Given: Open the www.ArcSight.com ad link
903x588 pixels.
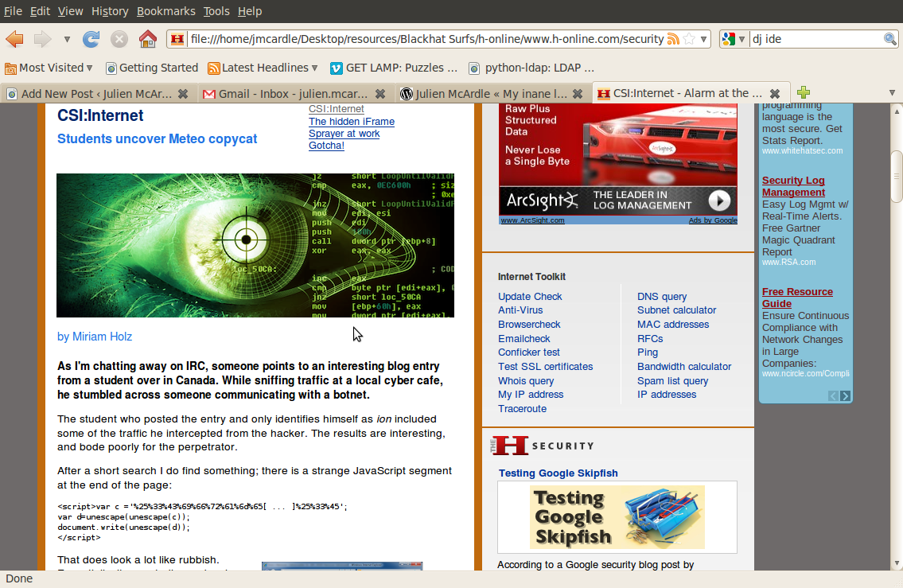Looking at the screenshot, I should tap(532, 220).
